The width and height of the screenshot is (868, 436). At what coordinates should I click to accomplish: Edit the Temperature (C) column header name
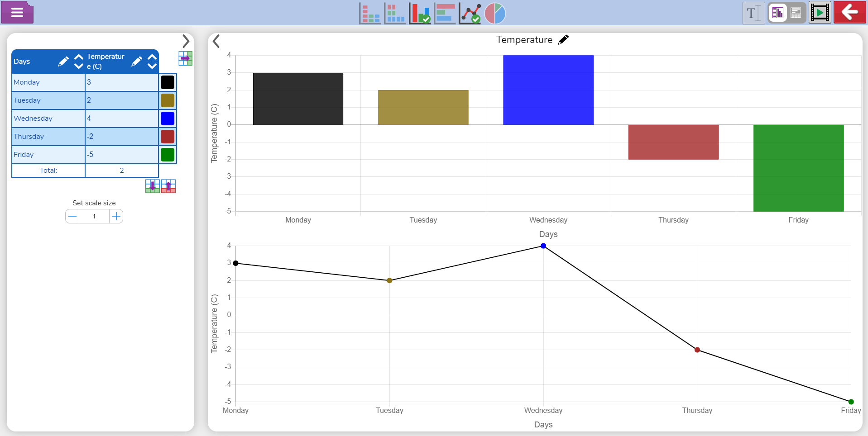pos(136,62)
